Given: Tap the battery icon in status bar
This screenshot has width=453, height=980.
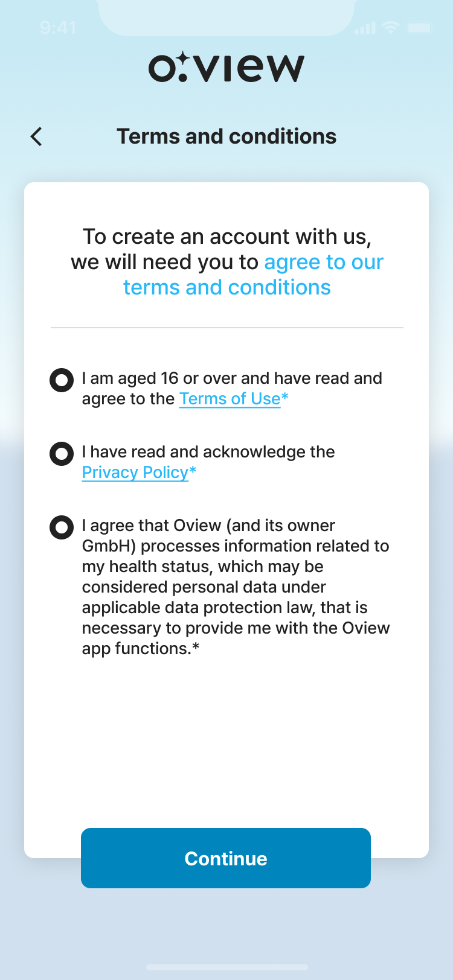Looking at the screenshot, I should click(419, 27).
